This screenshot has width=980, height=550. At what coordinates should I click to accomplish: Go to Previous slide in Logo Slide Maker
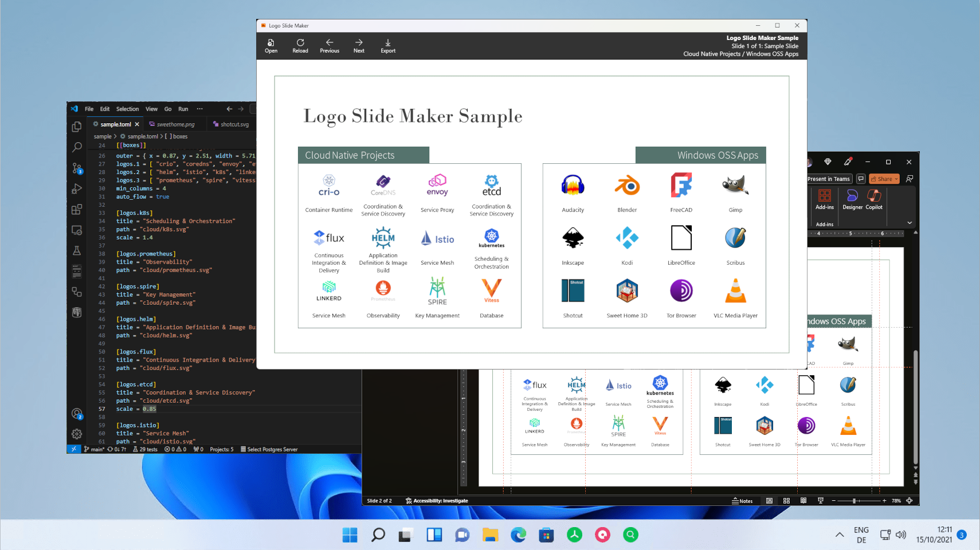(330, 46)
